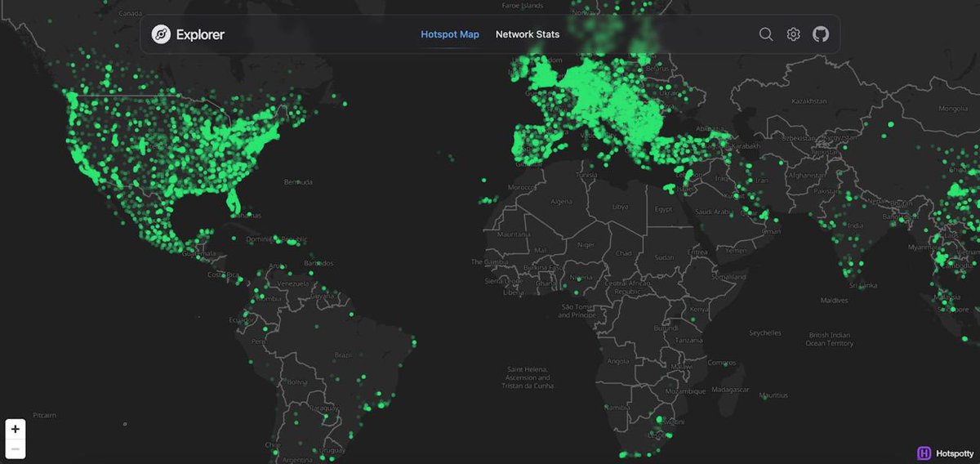The width and height of the screenshot is (980, 464).
Task: Click the Chad map label
Action: pos(625,253)
